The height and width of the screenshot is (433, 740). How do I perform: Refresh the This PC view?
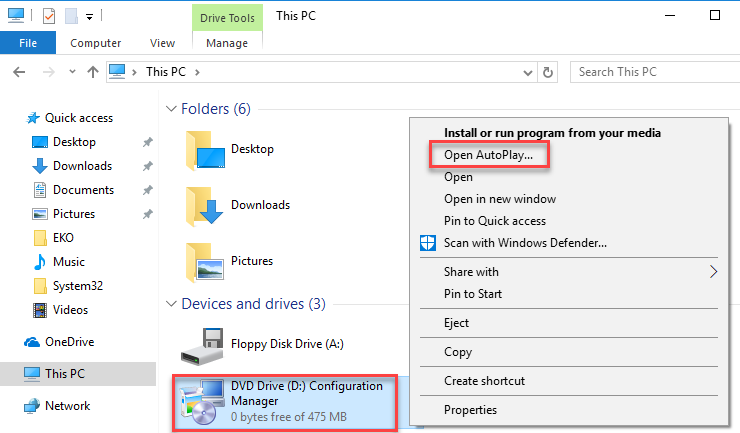[x=547, y=72]
